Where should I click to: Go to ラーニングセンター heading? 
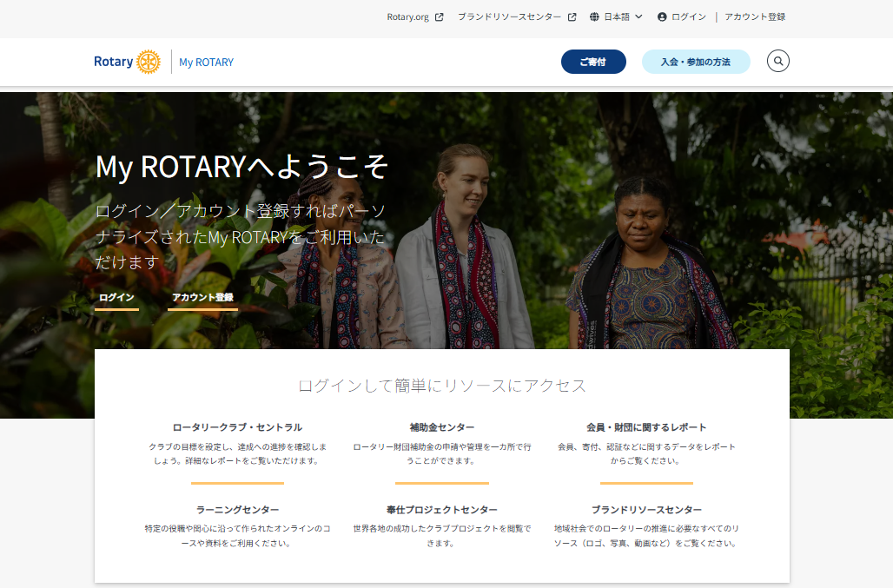[238, 510]
